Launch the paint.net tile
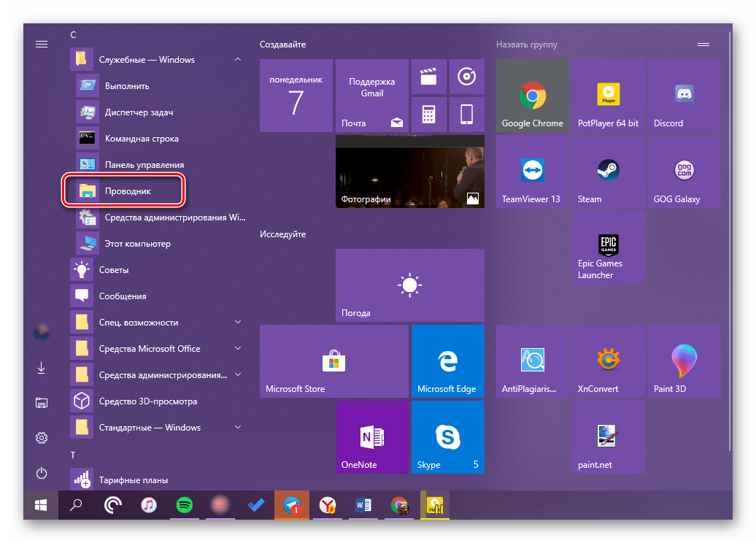This screenshot has height=543, width=756. 609,437
